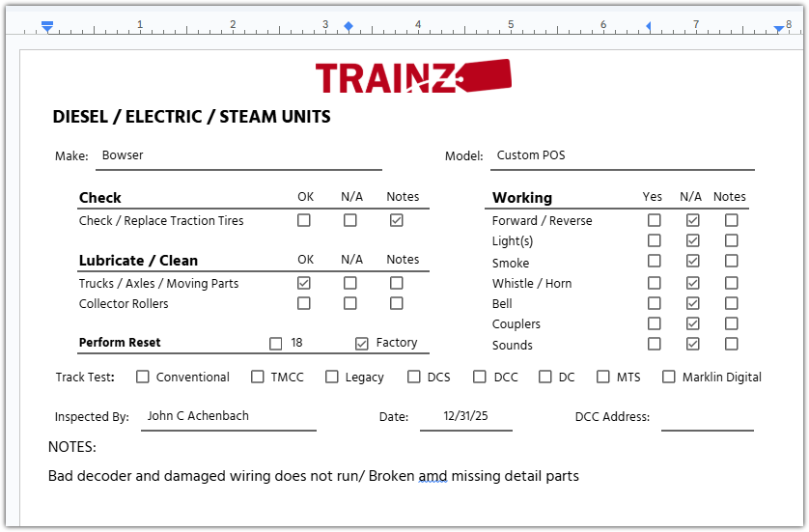809x532 pixels.
Task: Tick Yes for Whistle / Horn
Action: (x=655, y=283)
